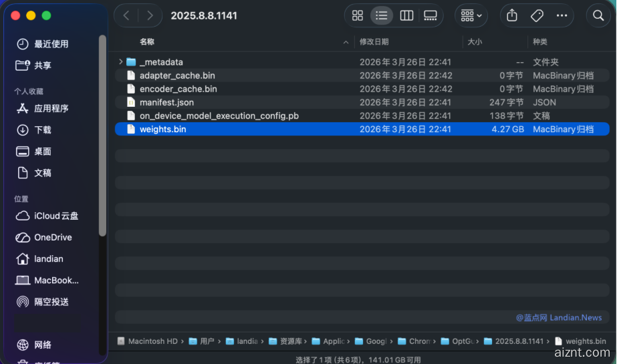Viewport: 617px width, 364px height.
Task: Open landian home folder in sidebar
Action: coord(39,258)
